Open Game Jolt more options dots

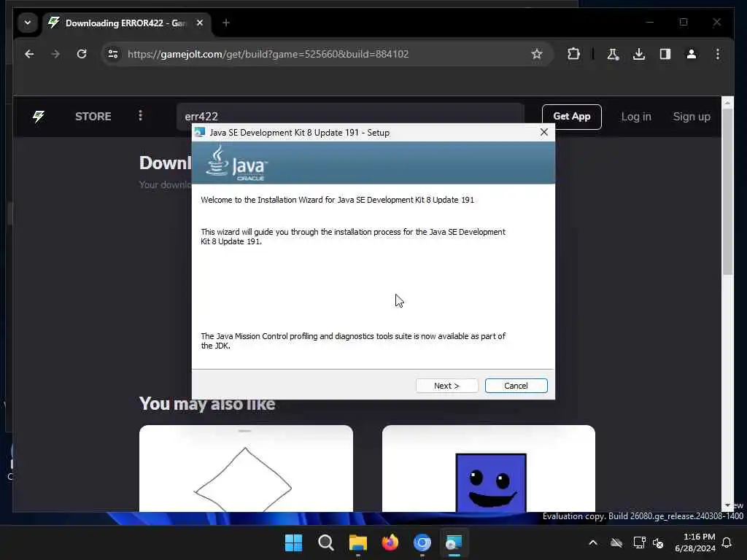[x=140, y=116]
